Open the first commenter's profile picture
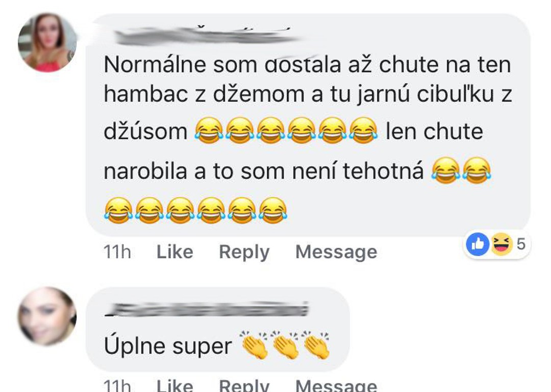 pos(47,42)
